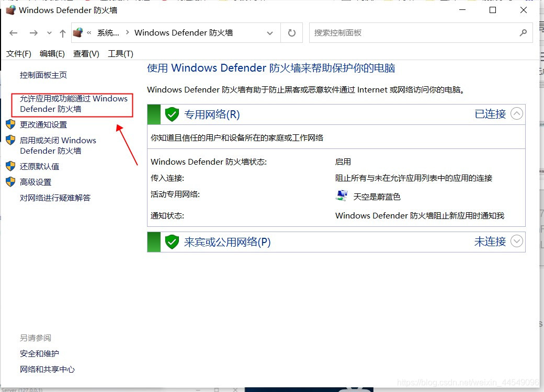The image size is (544, 392).
Task: Refresh the control panel page
Action: point(292,33)
